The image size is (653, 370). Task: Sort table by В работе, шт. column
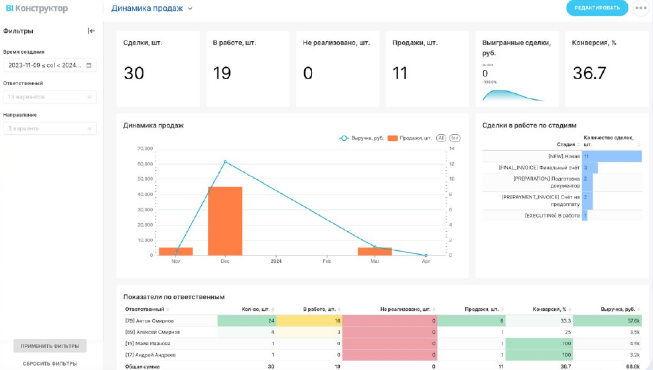[322, 309]
